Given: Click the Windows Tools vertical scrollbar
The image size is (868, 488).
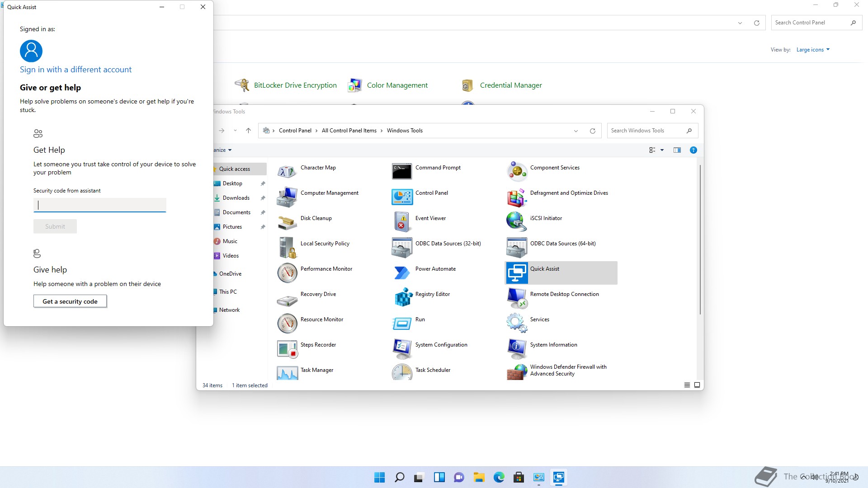Looking at the screenshot, I should [700, 239].
